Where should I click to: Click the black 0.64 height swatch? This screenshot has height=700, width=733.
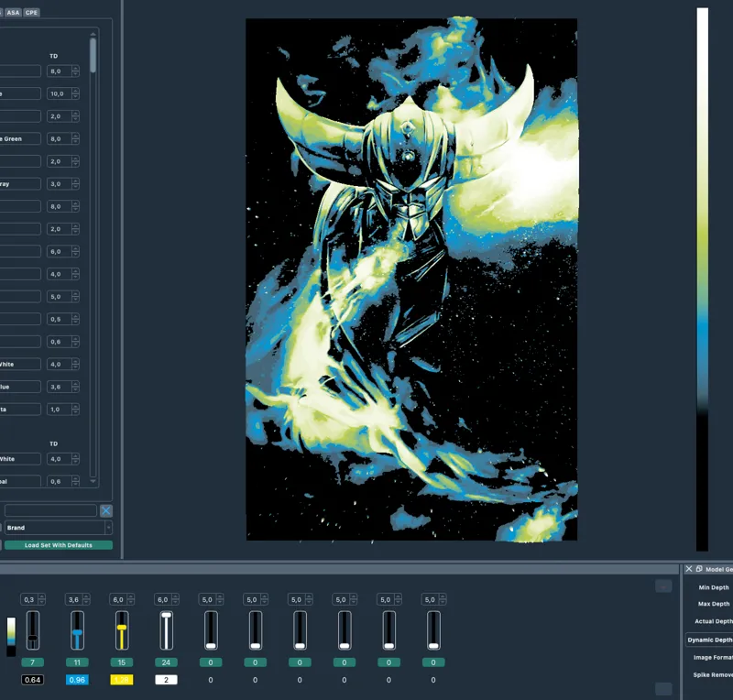tap(33, 680)
